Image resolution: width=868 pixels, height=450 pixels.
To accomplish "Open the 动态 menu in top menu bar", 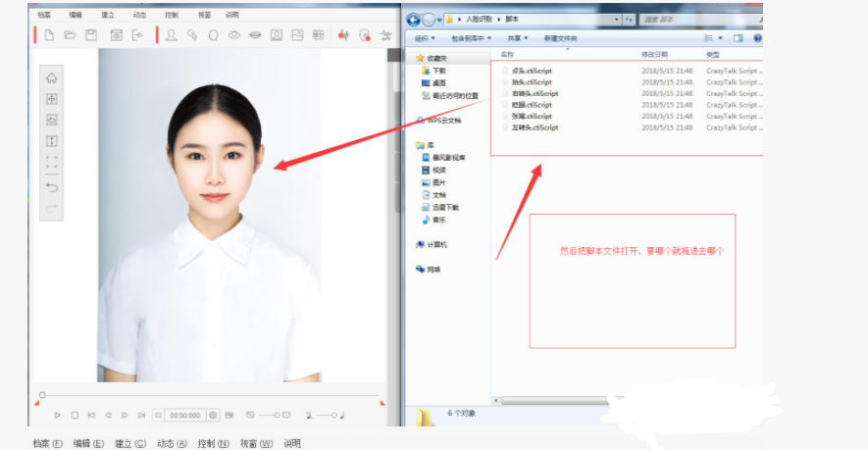I will pos(139,16).
